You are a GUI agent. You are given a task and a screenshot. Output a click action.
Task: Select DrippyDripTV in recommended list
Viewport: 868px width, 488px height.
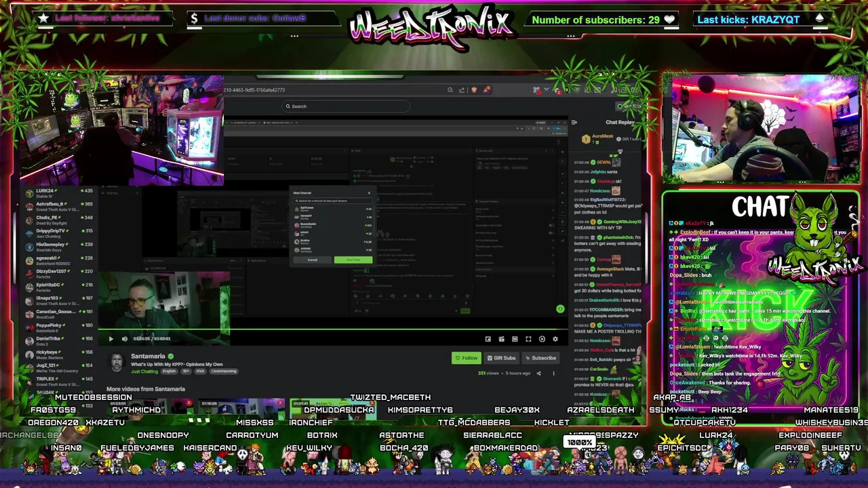click(x=60, y=234)
